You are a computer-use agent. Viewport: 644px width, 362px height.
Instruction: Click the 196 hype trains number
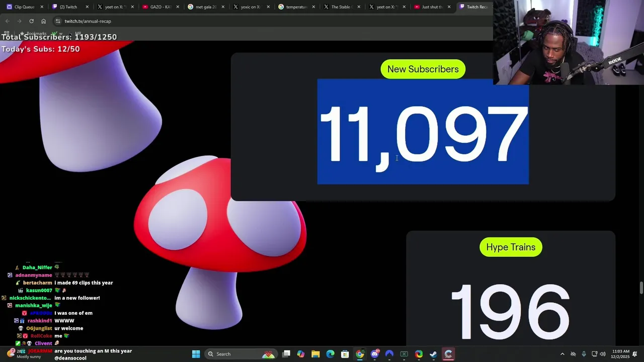click(510, 312)
